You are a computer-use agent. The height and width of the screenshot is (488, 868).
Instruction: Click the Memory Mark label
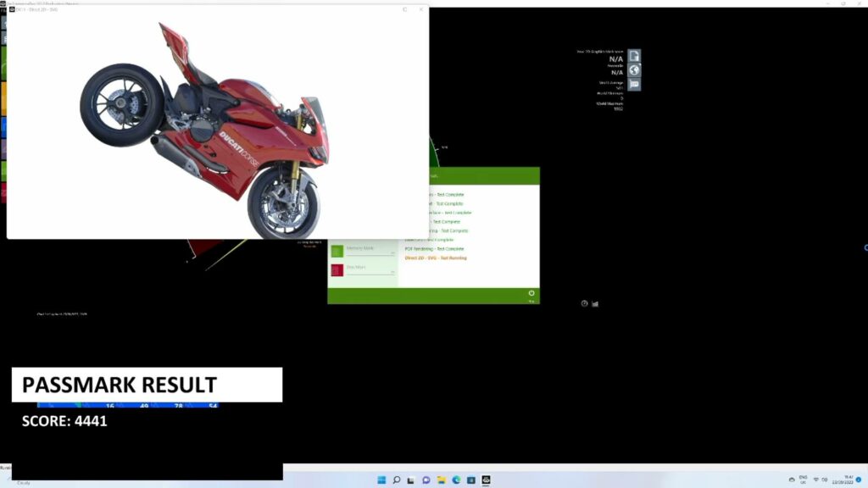point(359,248)
